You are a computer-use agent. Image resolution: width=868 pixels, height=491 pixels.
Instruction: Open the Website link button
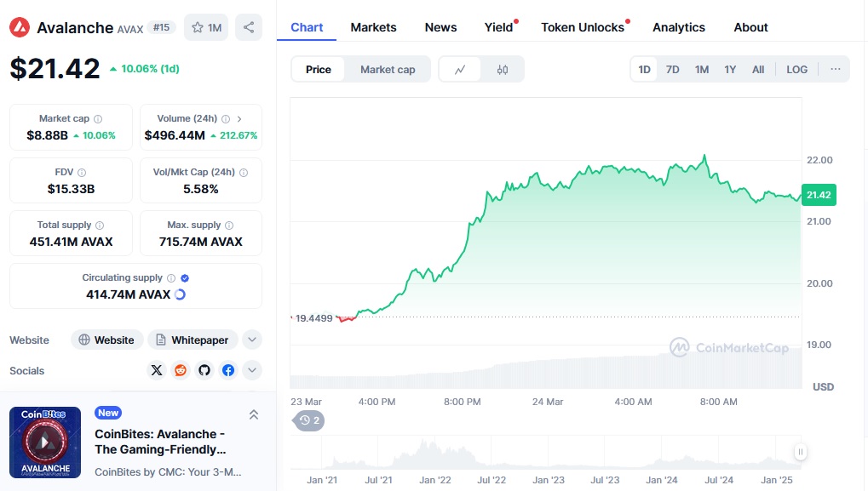pos(106,340)
